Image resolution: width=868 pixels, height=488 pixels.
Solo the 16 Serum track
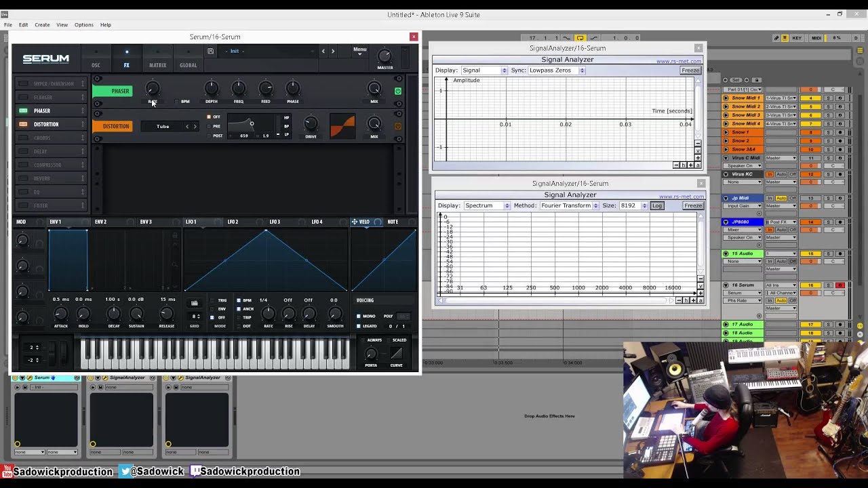[x=828, y=285]
